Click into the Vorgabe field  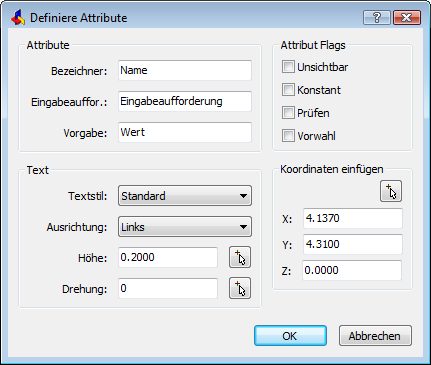tap(185, 132)
